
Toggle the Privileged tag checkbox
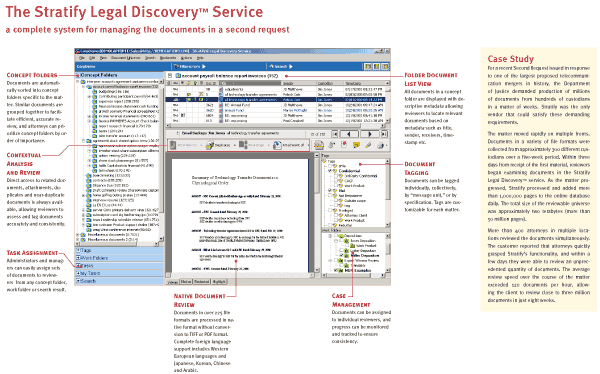pos(330,210)
